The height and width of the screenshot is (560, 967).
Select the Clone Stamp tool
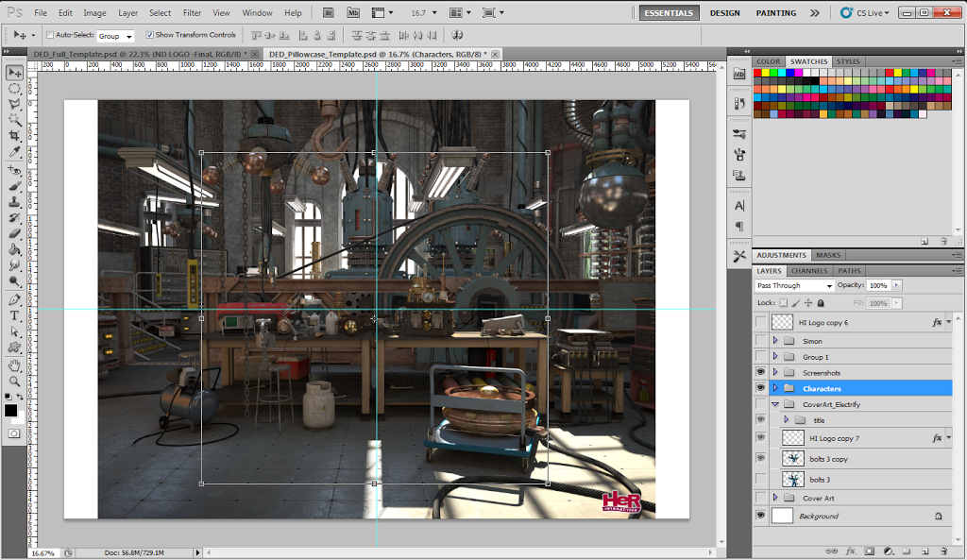14,202
